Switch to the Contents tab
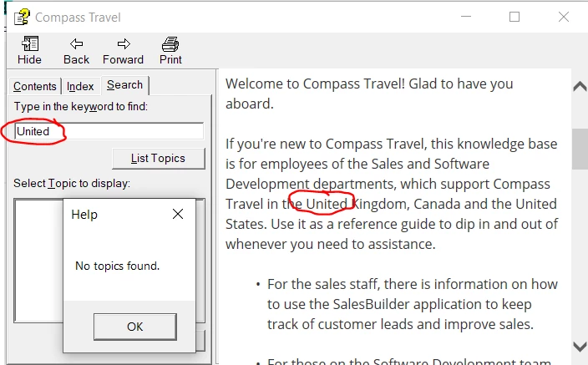This screenshot has width=588, height=365. point(34,86)
